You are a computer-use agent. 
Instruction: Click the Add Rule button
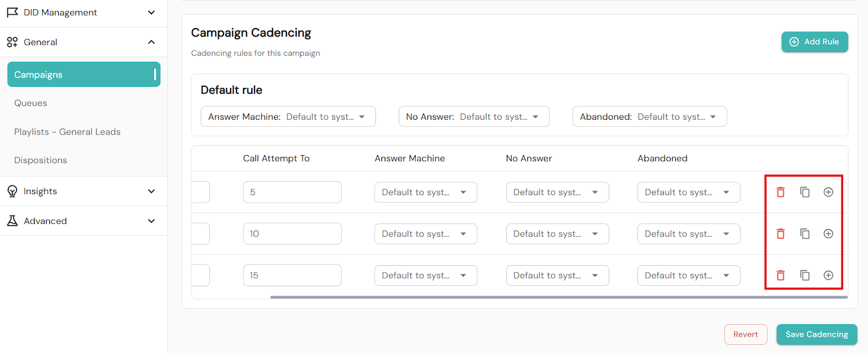[x=814, y=42]
